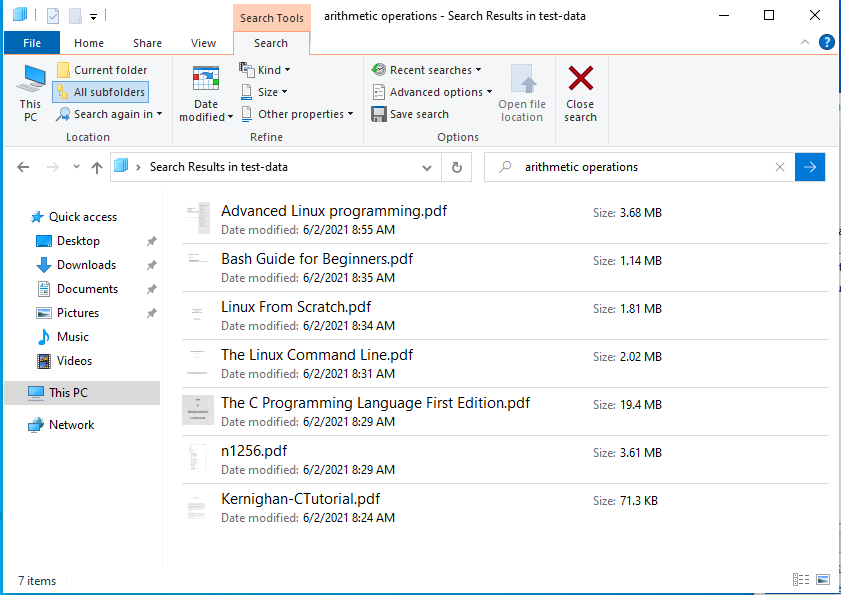841x595 pixels.
Task: Click the Explorer window icon in title bar
Action: [x=19, y=15]
